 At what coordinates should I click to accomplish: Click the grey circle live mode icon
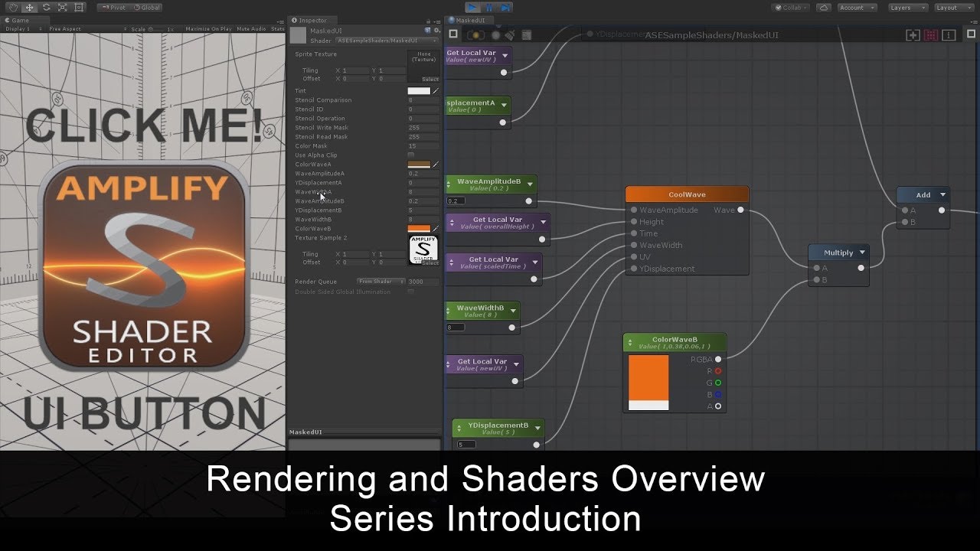coord(495,34)
